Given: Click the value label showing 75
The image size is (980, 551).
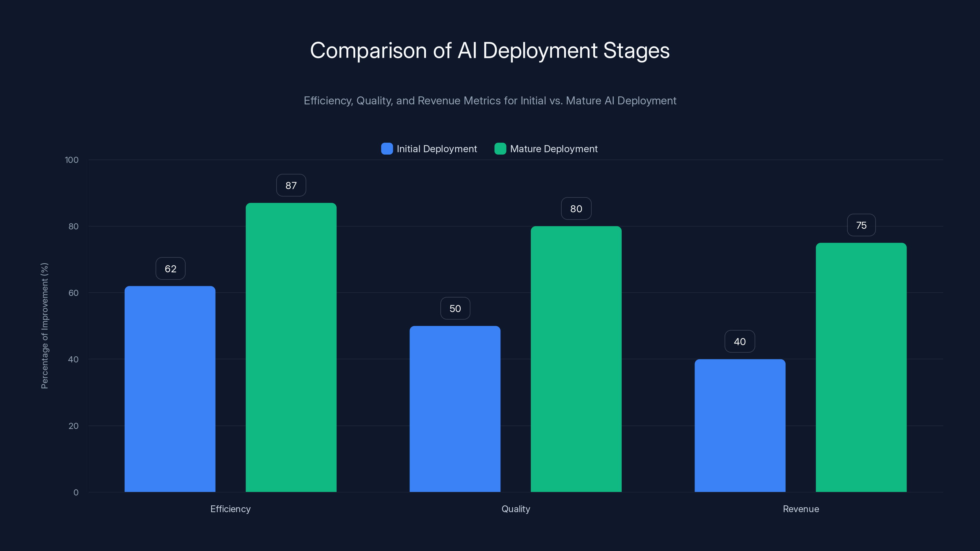Looking at the screenshot, I should [861, 225].
